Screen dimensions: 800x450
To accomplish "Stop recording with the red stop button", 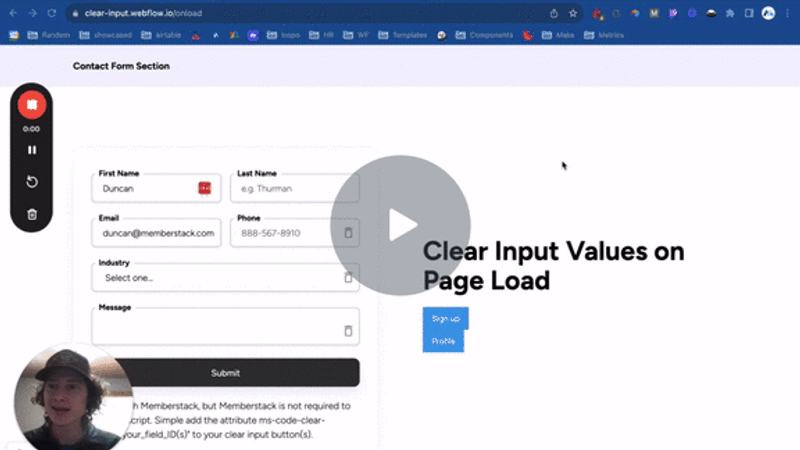I will pyautogui.click(x=32, y=105).
